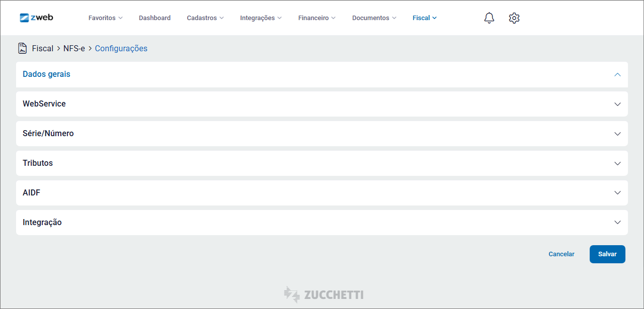Expand the WebService section
The image size is (644, 309).
pyautogui.click(x=617, y=104)
